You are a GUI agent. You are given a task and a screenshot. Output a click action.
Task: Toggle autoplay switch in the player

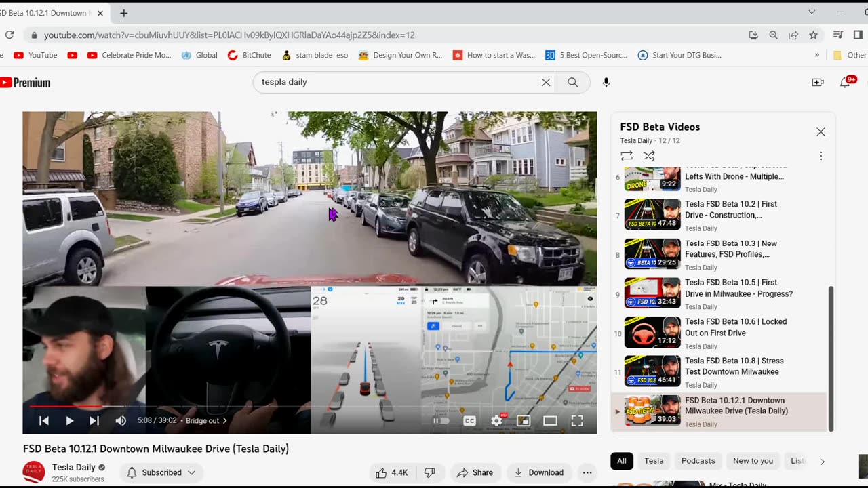tap(441, 421)
